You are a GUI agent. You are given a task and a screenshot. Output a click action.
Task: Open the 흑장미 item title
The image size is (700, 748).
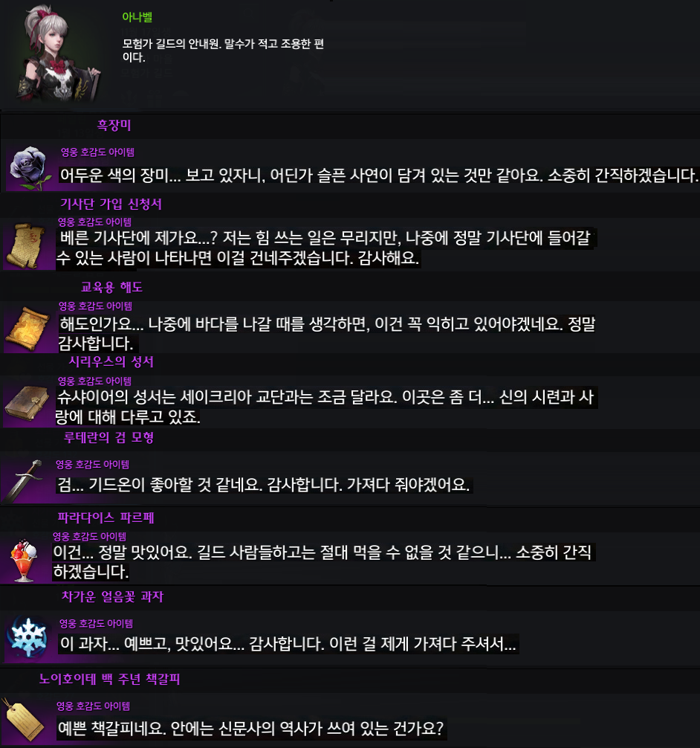(x=114, y=125)
